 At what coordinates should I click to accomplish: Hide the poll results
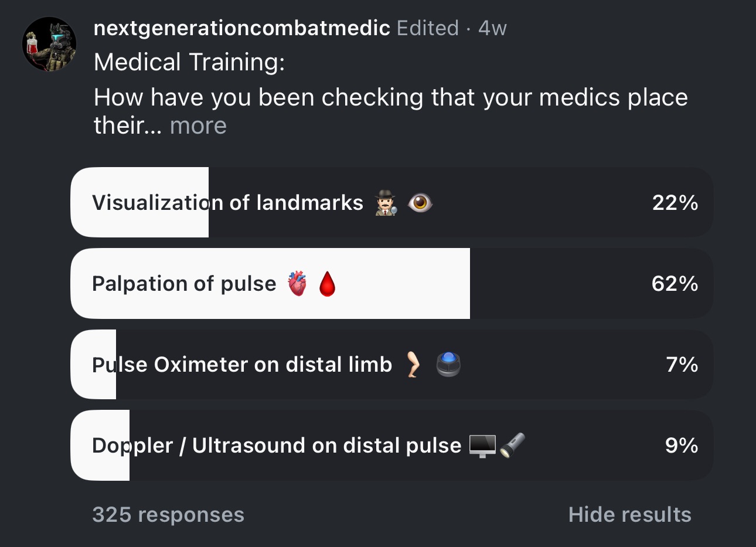(629, 515)
